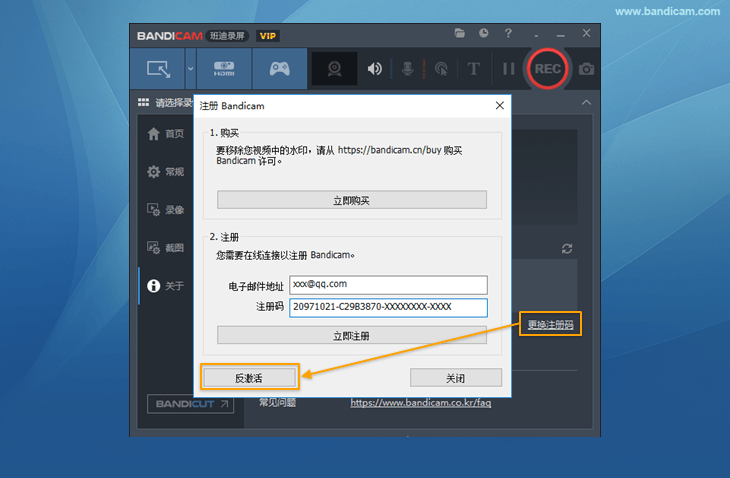This screenshot has width=730, height=478.
Task: Open the 截图 image tab
Action: pos(166,248)
